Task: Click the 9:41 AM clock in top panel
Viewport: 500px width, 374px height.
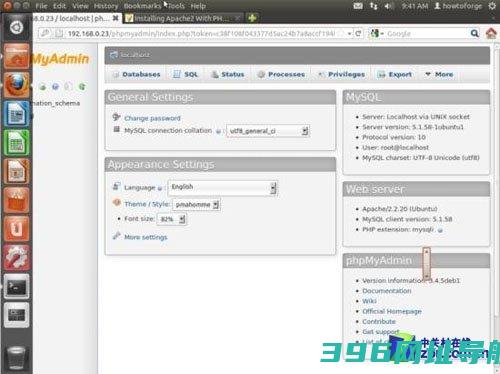Action: pos(415,6)
